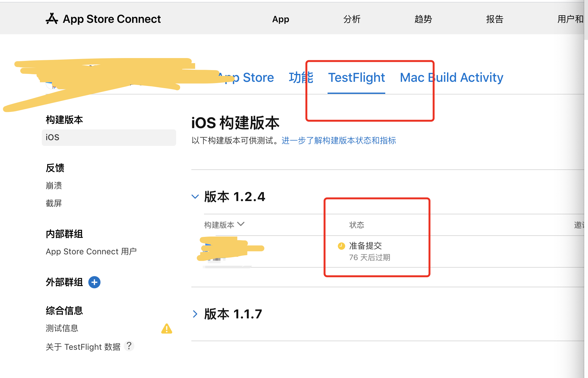
Task: Select App Store Connect 用户 internal group
Action: [x=91, y=251]
